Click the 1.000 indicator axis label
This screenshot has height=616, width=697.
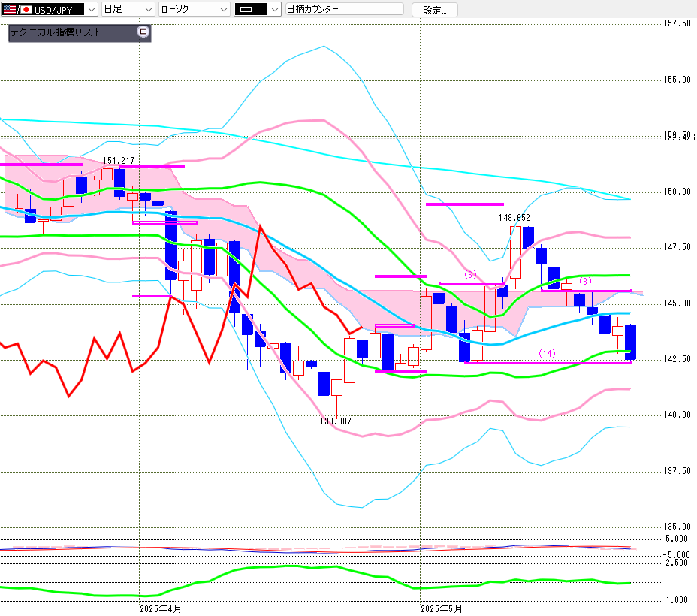point(677,600)
